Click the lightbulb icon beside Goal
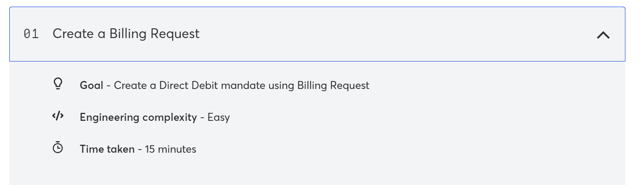644x185 pixels. pyautogui.click(x=58, y=84)
